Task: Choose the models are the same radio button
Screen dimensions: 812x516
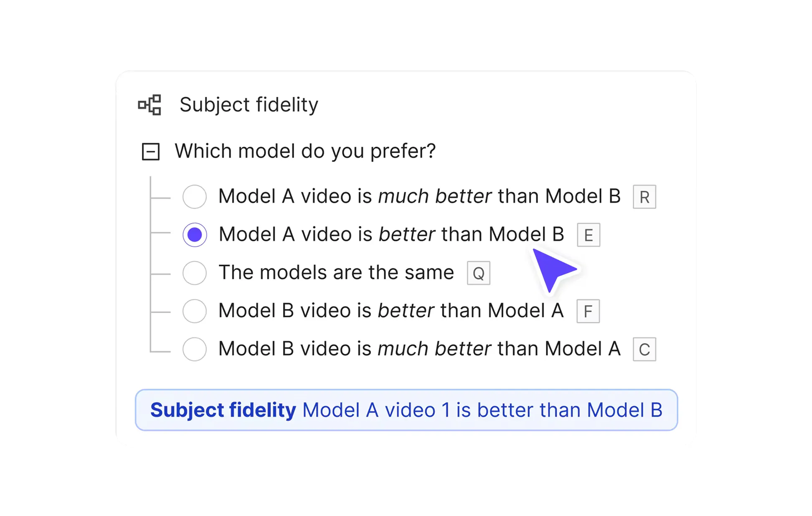Action: [195, 273]
